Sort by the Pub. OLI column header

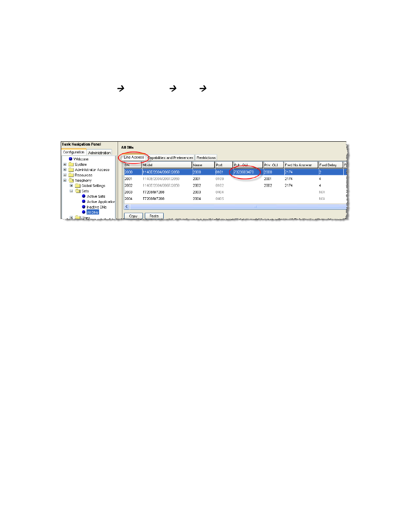(248, 165)
